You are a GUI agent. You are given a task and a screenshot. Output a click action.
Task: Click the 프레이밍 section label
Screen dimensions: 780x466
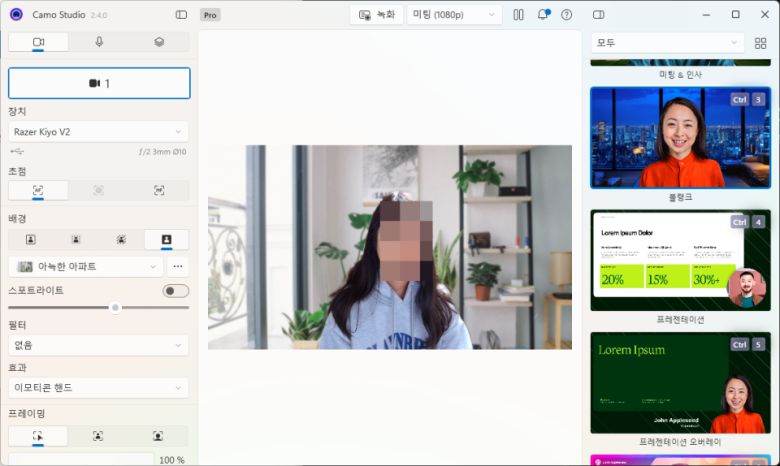(27, 413)
